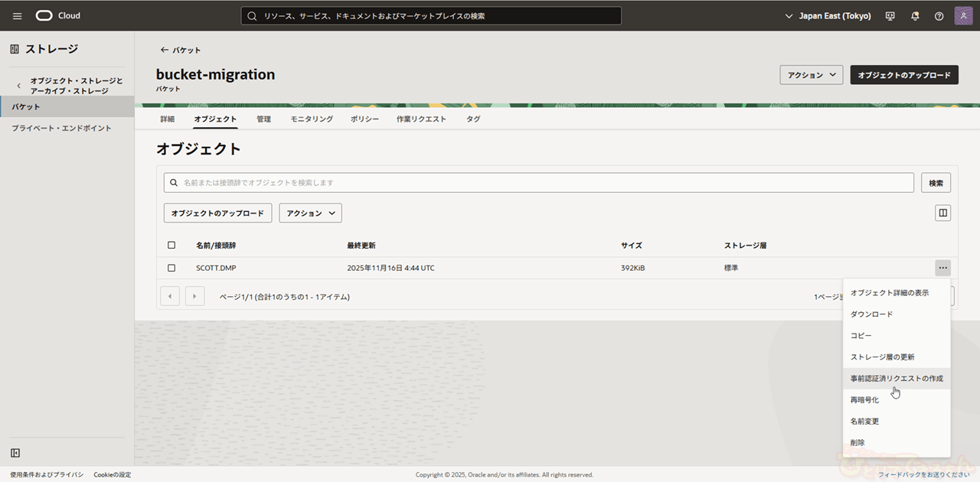The height and width of the screenshot is (482, 980).
Task: Select 事前認証済リクエストの作成 from context menu
Action: (896, 379)
